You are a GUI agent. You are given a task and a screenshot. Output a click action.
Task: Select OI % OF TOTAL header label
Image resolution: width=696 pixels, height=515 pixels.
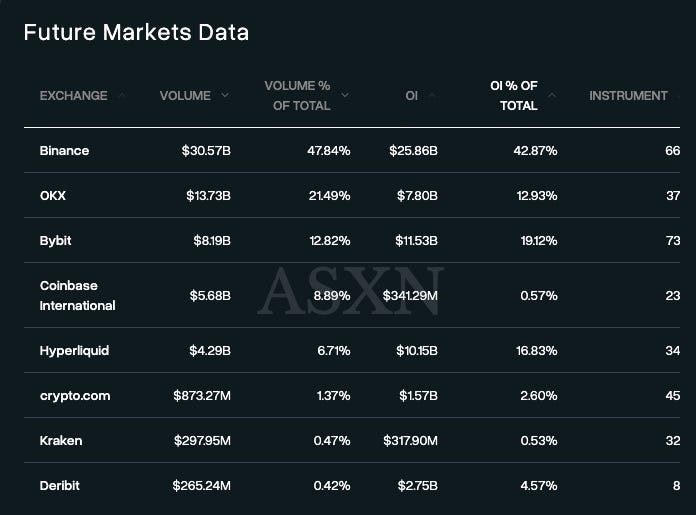(x=514, y=95)
